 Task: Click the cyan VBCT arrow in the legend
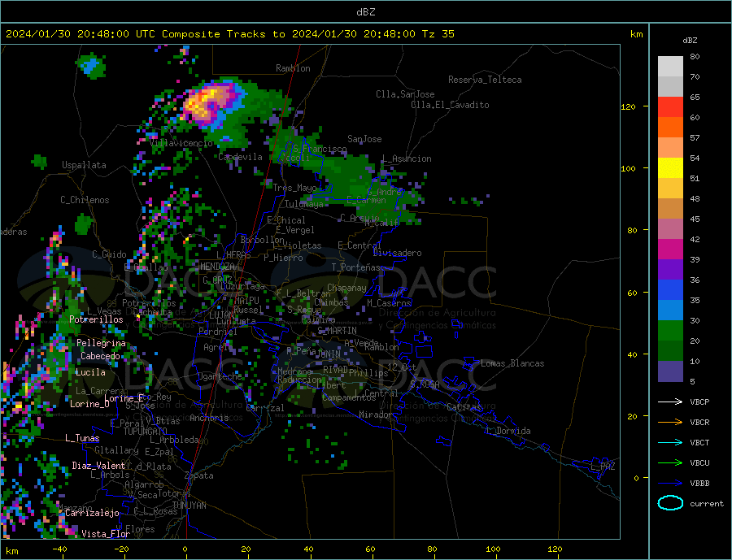(x=670, y=442)
